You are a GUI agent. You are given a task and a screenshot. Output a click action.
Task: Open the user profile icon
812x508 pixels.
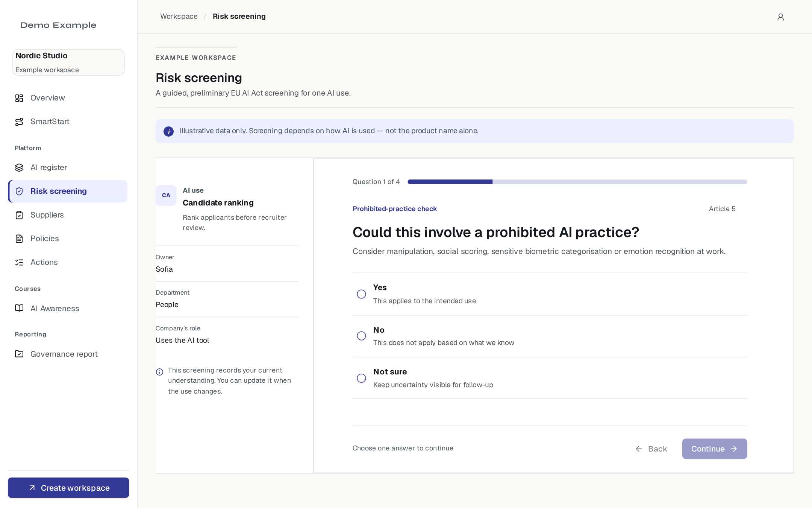coord(780,17)
